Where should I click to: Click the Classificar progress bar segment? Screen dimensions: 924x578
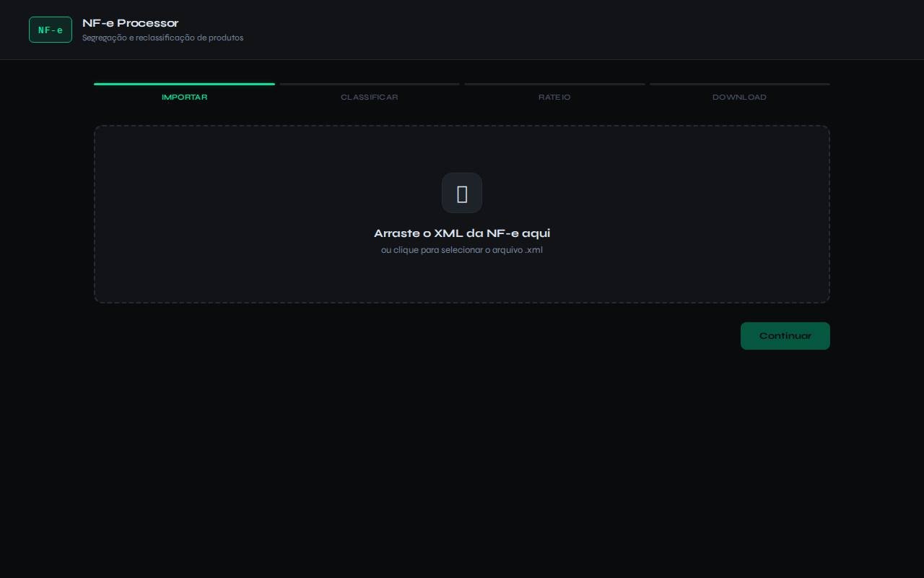click(370, 84)
